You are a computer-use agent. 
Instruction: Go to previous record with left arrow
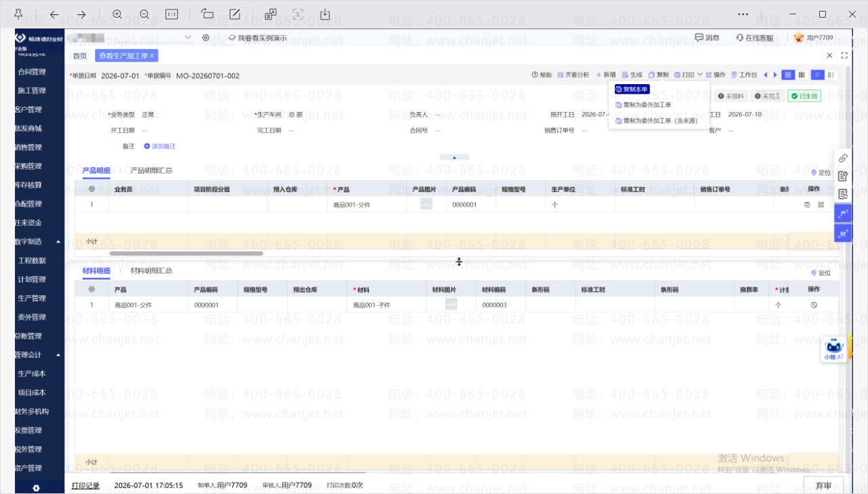tap(766, 75)
